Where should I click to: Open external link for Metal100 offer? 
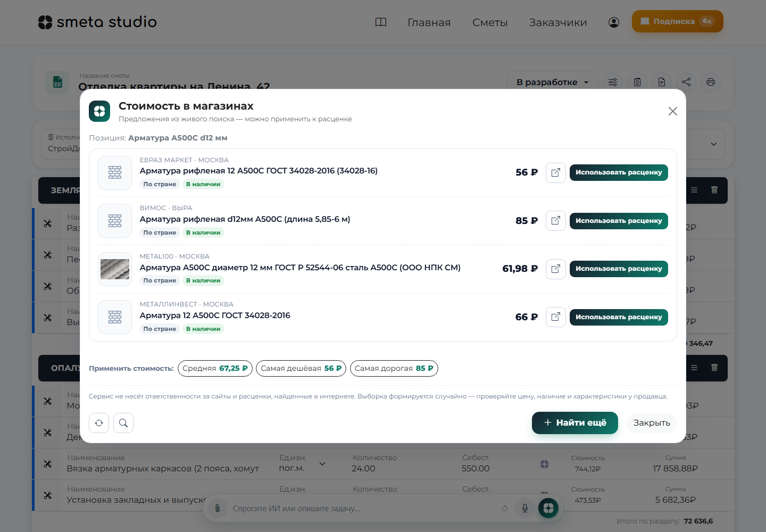click(x=555, y=269)
